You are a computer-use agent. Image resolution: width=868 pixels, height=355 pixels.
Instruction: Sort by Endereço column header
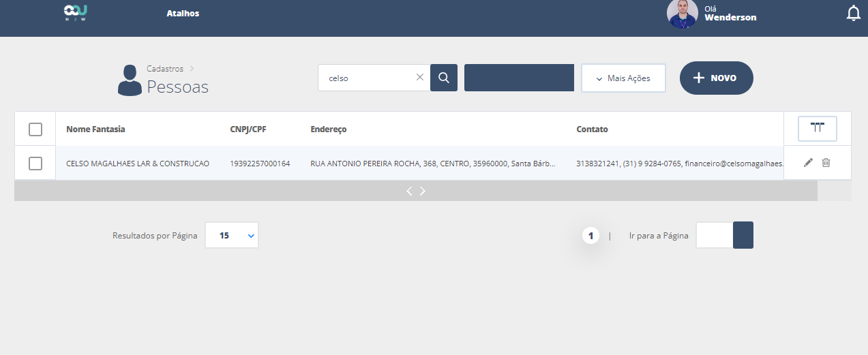coord(329,129)
